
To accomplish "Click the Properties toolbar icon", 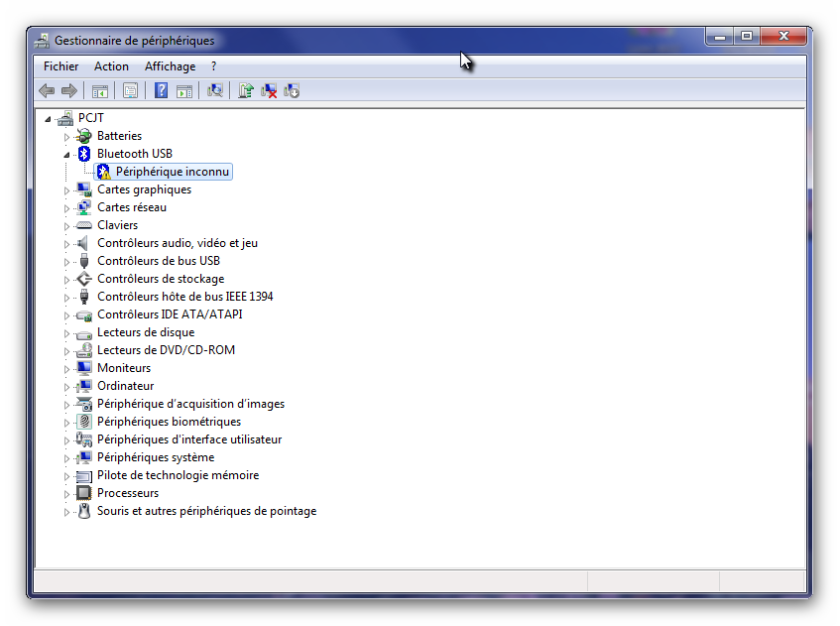I will 130,91.
